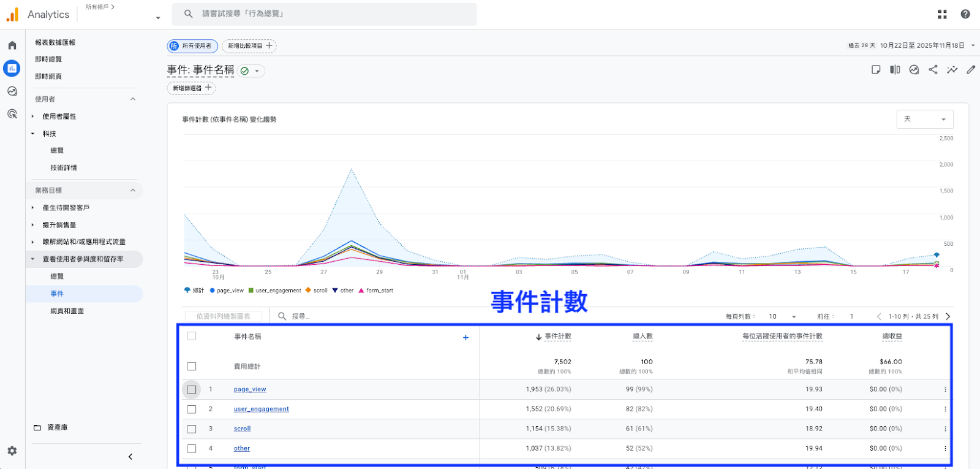Image resolution: width=980 pixels, height=469 pixels.
Task: Click the 所有使用者 segment chip
Action: pyautogui.click(x=192, y=46)
